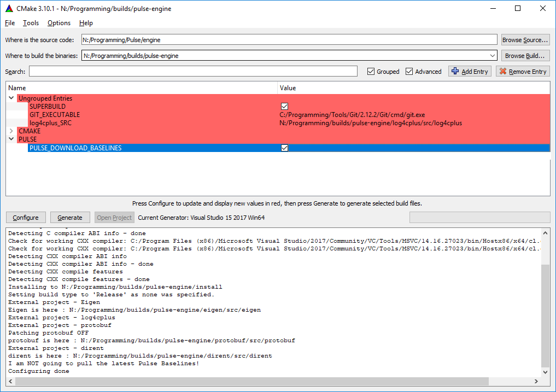
Task: Expand the CMAKE group
Action: (x=11, y=131)
